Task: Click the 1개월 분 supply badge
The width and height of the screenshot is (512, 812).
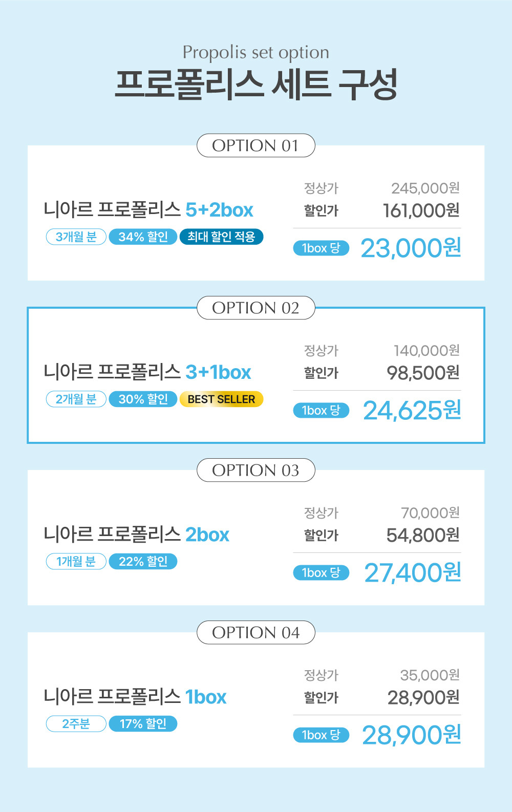Action: pos(76,562)
